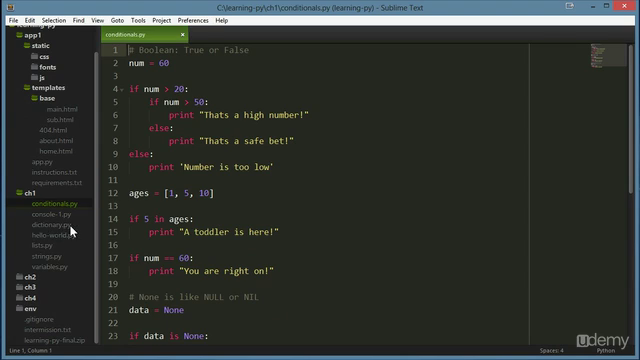Open the Tools menu

(138, 20)
